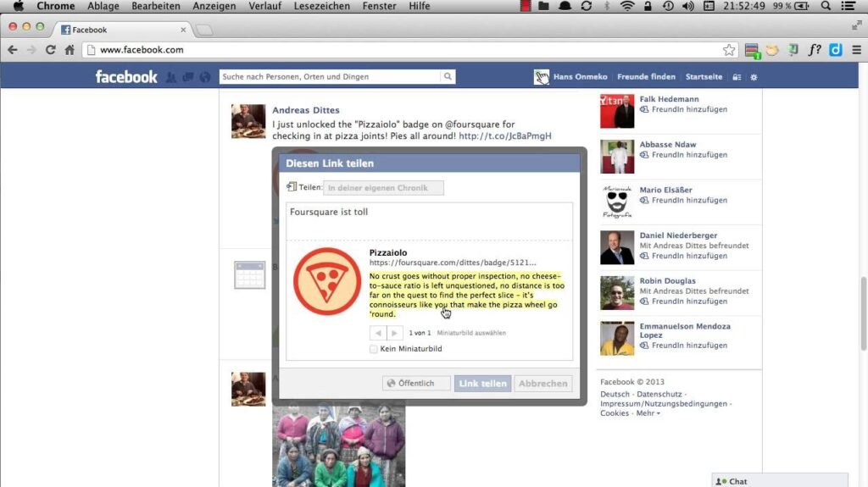The image size is (868, 487).
Task: Enable the Kein Miniaturbild checkbox
Action: [x=374, y=349]
